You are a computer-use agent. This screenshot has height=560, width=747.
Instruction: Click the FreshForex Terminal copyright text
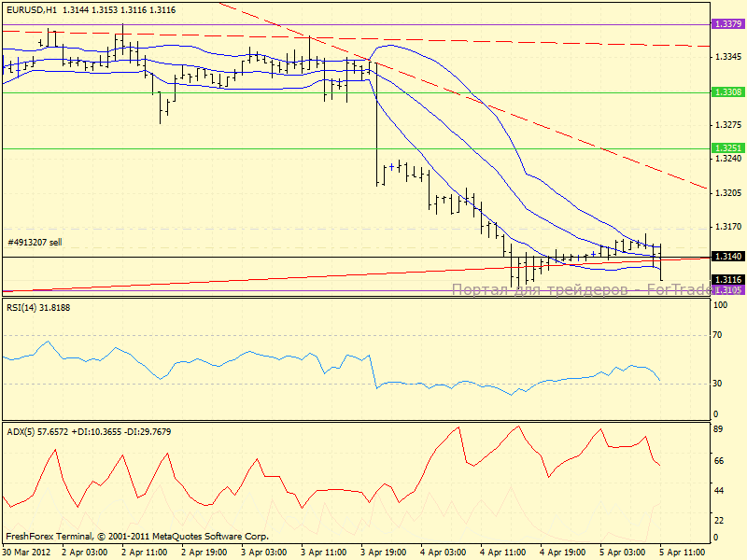(x=137, y=537)
